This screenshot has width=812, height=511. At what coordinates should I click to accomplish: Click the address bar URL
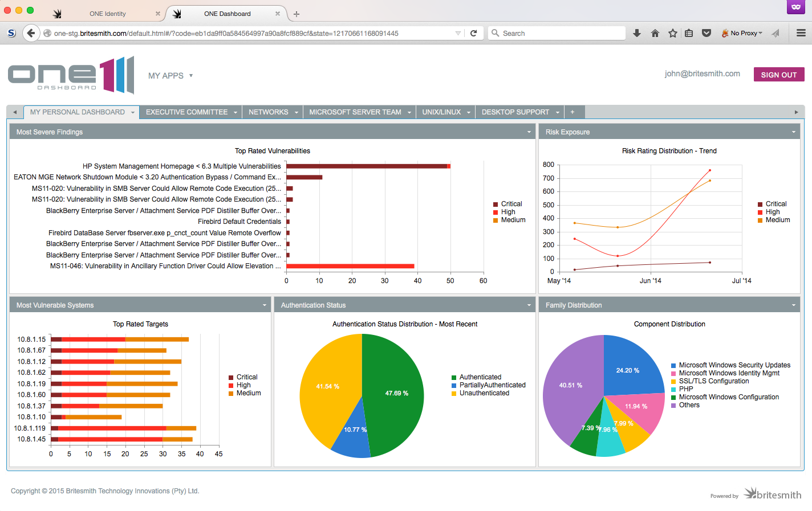click(226, 33)
